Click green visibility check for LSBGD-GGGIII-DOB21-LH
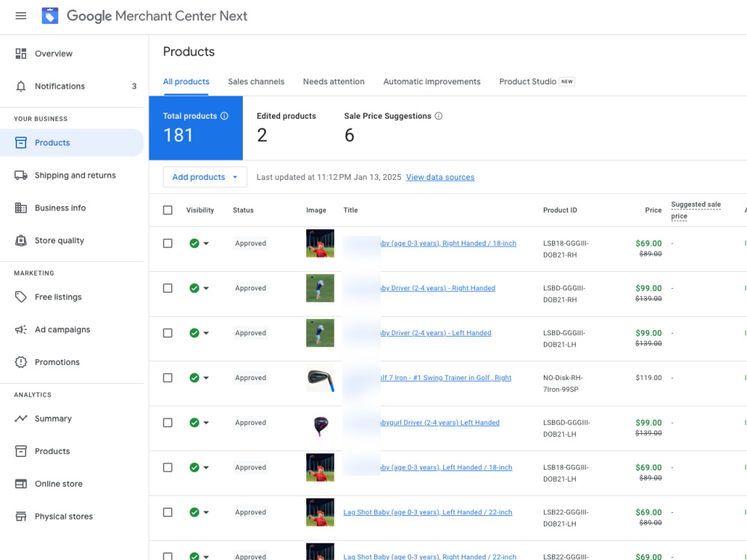The height and width of the screenshot is (560, 747). point(194,423)
